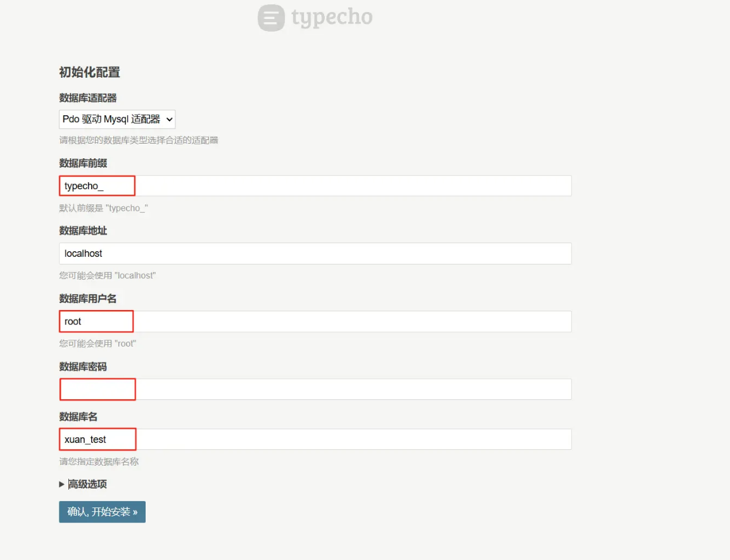Click the adapter hint text under the dropdown
730x560 pixels.
coord(139,140)
